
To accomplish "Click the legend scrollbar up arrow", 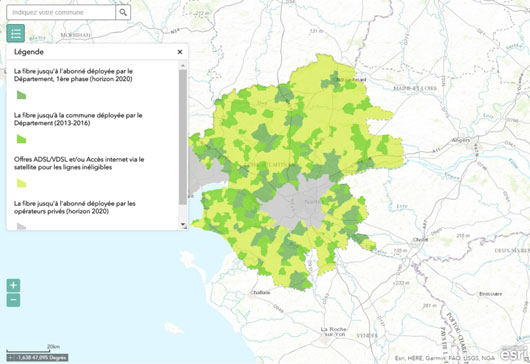I will click(x=183, y=66).
